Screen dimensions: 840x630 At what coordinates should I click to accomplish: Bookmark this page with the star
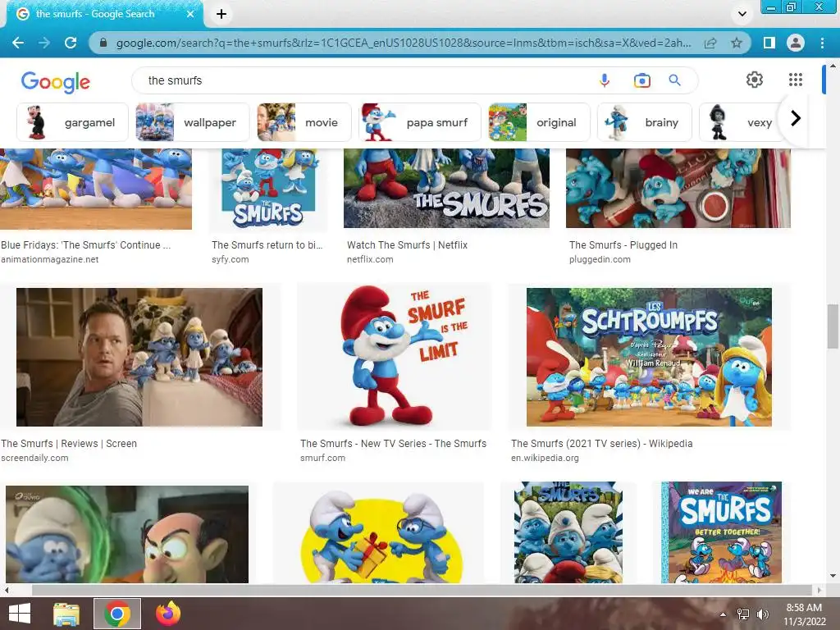pyautogui.click(x=737, y=43)
